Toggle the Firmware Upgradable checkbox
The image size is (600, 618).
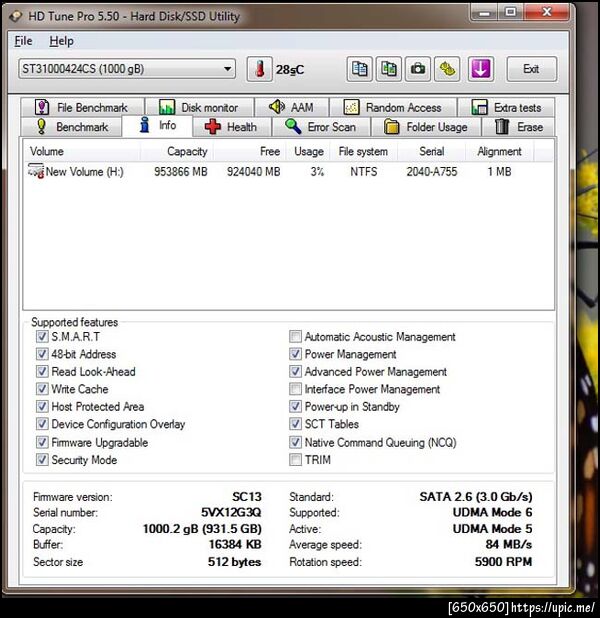coord(42,442)
